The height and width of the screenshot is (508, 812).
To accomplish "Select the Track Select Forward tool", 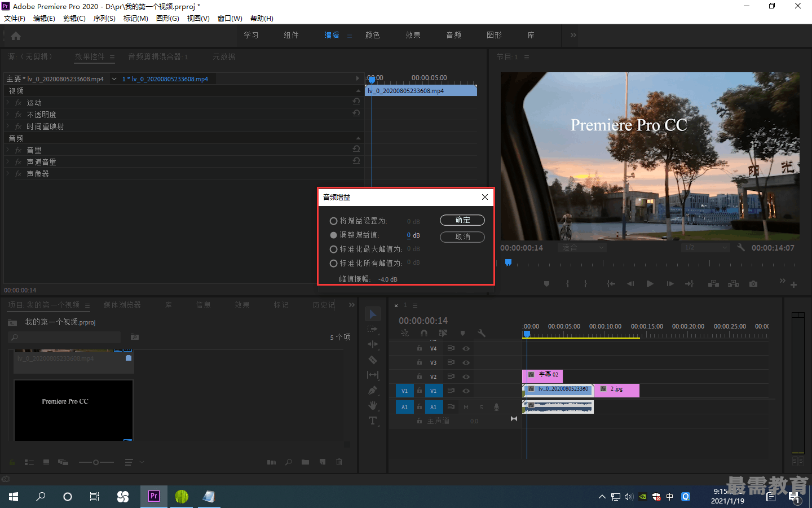I will click(372, 329).
